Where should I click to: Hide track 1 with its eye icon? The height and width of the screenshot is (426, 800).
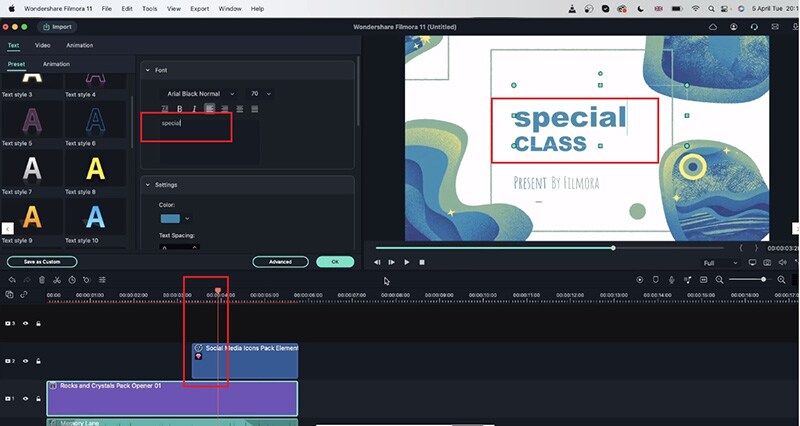coord(25,398)
